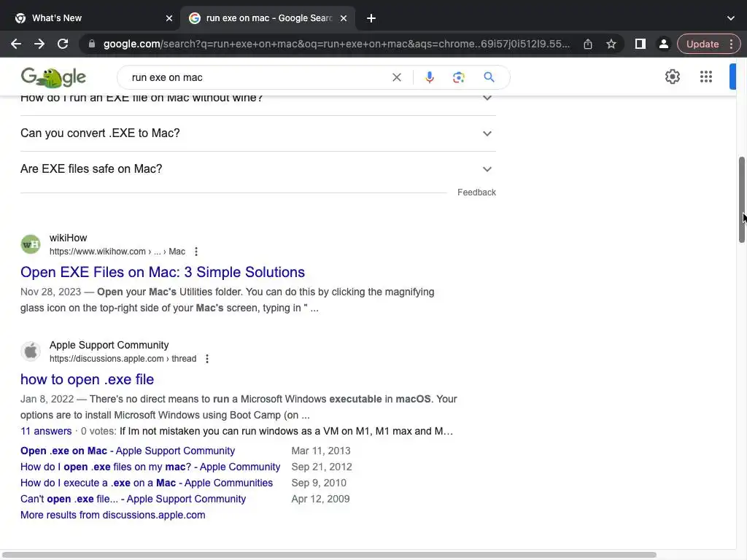The height and width of the screenshot is (560, 747).
Task: Click the horizontal scrollbar at bottom
Action: pos(329,555)
